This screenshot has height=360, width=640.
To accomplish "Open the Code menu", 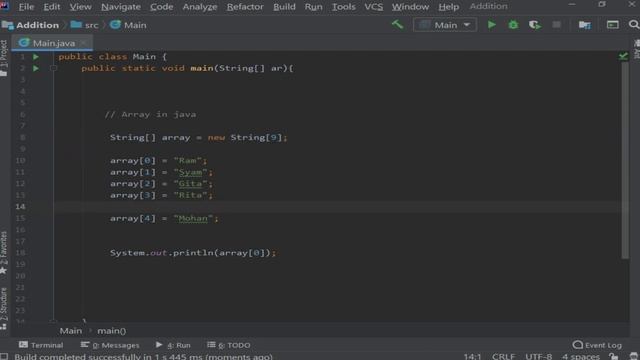I will pos(162,7).
